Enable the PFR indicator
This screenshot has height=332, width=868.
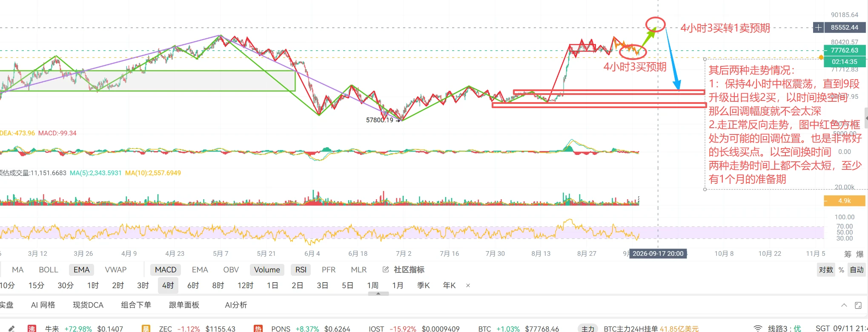(329, 270)
